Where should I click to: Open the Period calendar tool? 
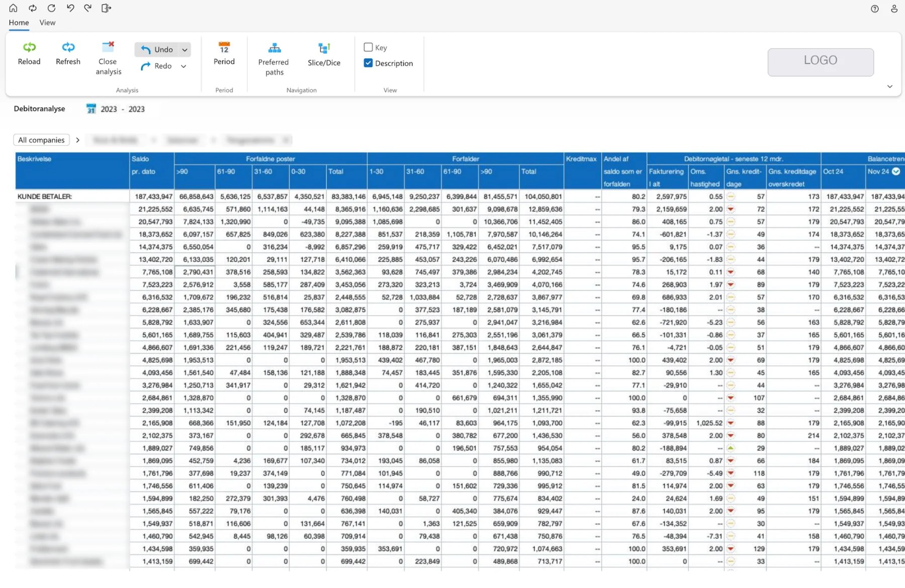[224, 48]
